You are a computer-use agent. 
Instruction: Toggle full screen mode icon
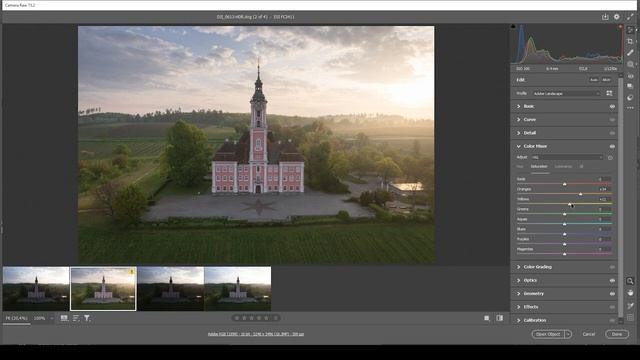[x=630, y=17]
